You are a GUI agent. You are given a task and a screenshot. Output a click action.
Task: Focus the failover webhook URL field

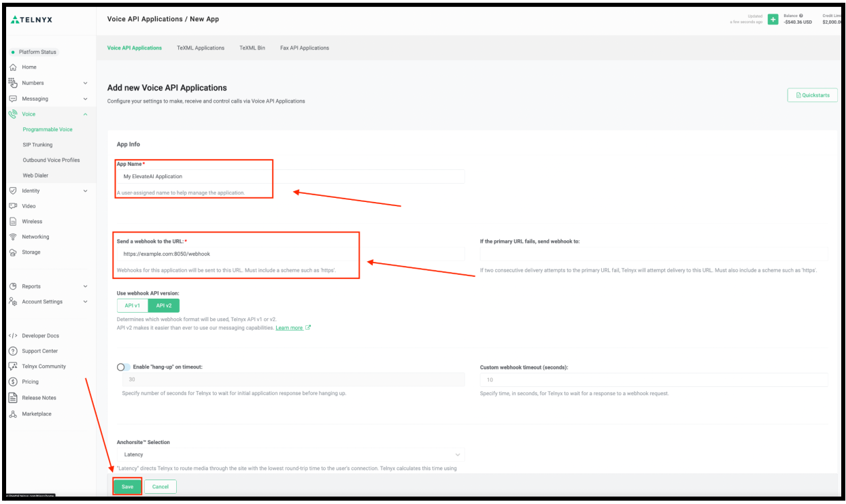pyautogui.click(x=654, y=254)
